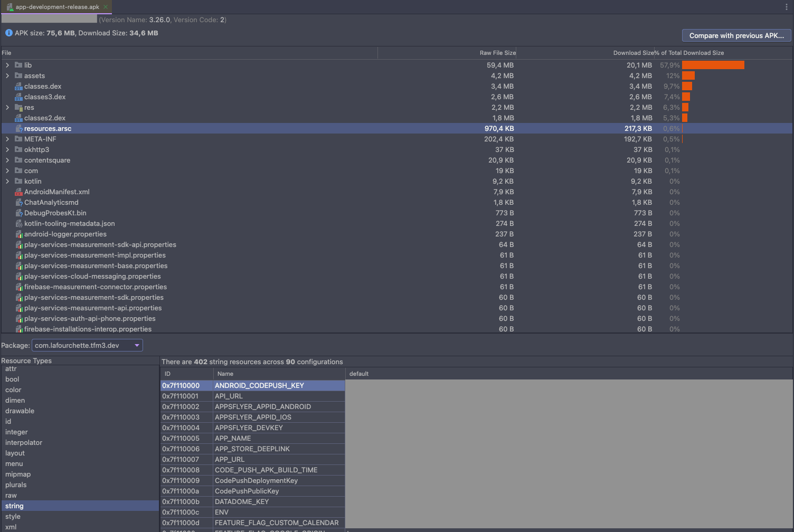Click the res folder icon
The width and height of the screenshot is (794, 532).
[18, 108]
